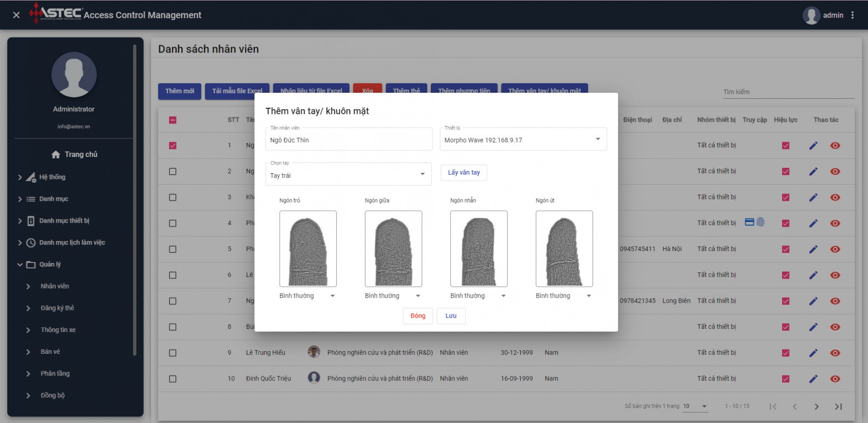Select the Ngón trỏ fingerprint image
Screen dimensions: 868x423
pyautogui.click(x=308, y=249)
